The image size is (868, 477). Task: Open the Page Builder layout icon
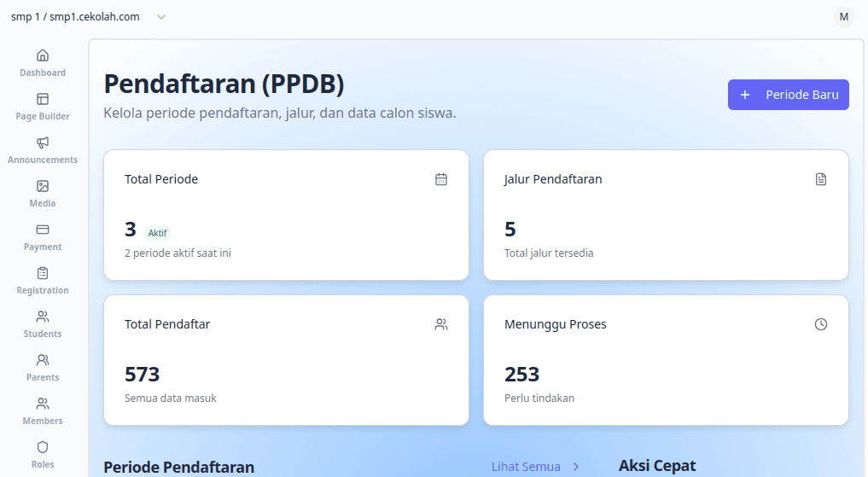(43, 99)
